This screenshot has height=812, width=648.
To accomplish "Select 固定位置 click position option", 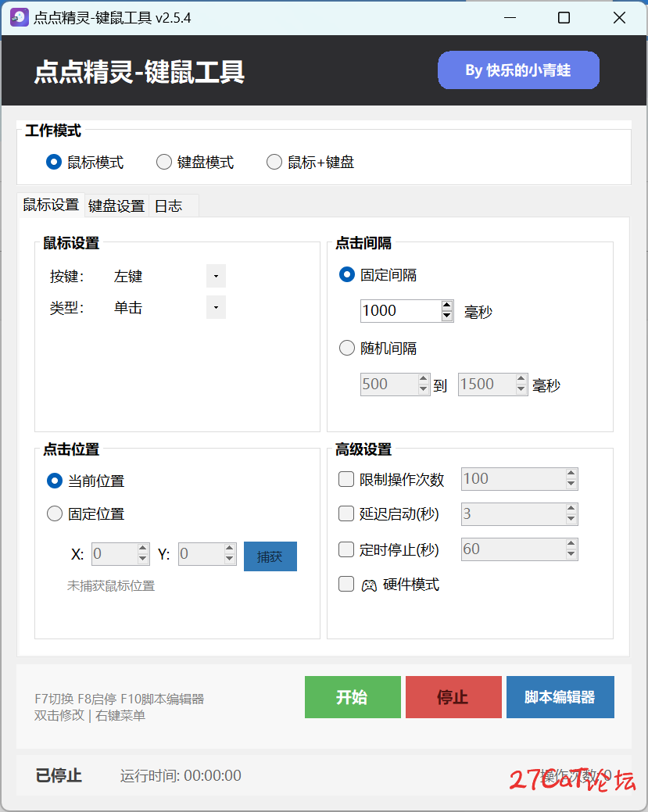I will (55, 514).
